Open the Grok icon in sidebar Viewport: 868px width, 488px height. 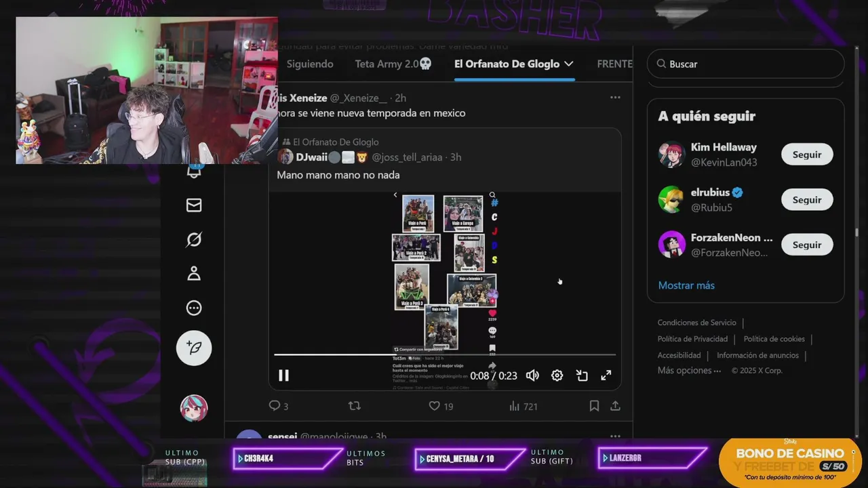(x=194, y=239)
